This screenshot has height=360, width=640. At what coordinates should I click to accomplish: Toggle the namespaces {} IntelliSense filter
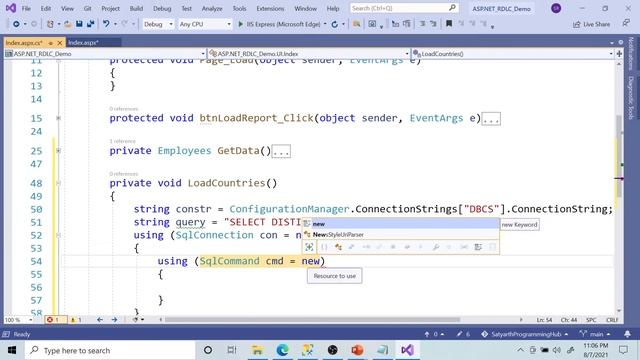coord(324,247)
